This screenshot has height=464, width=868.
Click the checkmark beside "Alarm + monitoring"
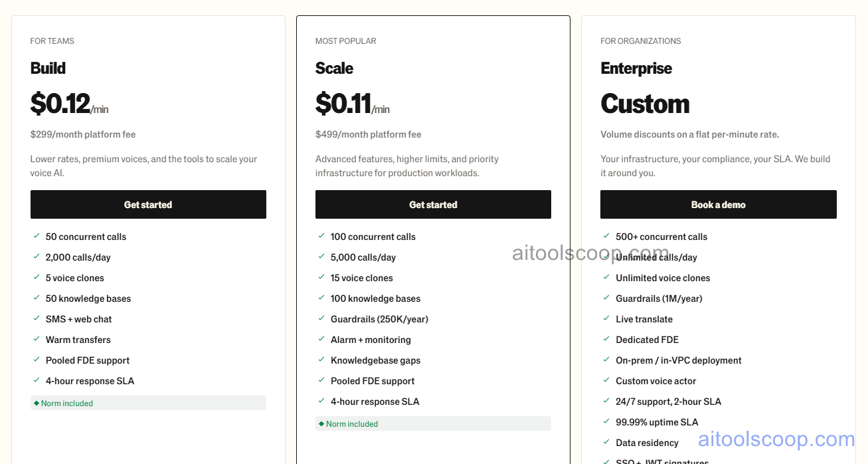point(322,340)
